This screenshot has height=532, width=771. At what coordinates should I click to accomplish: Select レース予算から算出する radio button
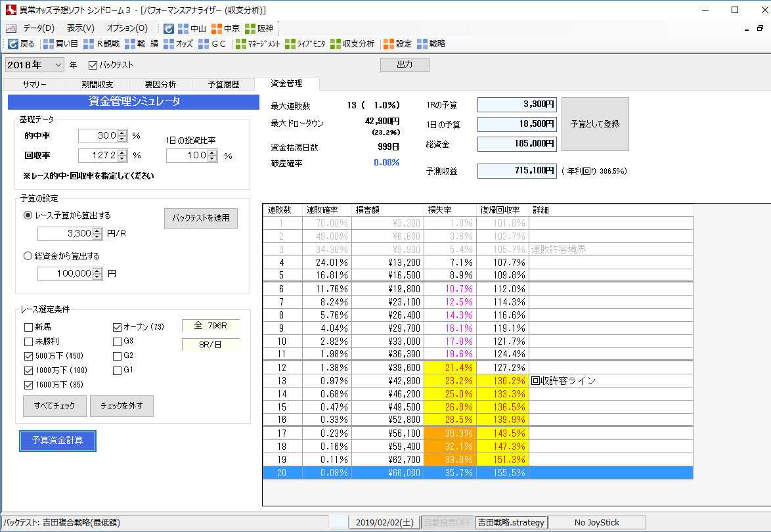(28, 215)
